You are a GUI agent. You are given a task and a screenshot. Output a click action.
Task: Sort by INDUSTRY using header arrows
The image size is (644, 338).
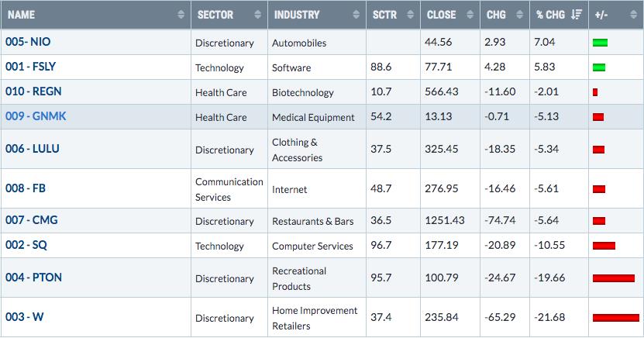(356, 15)
